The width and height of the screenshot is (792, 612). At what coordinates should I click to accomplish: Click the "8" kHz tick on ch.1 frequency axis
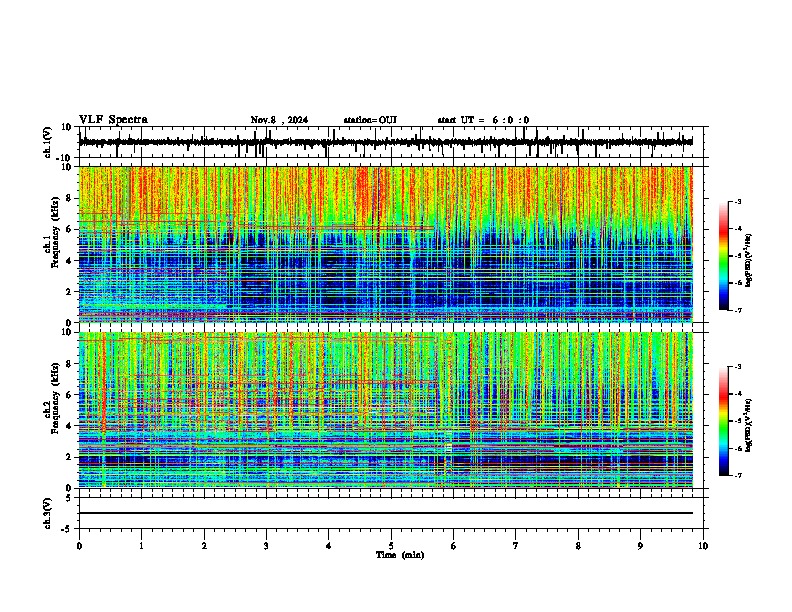point(70,198)
